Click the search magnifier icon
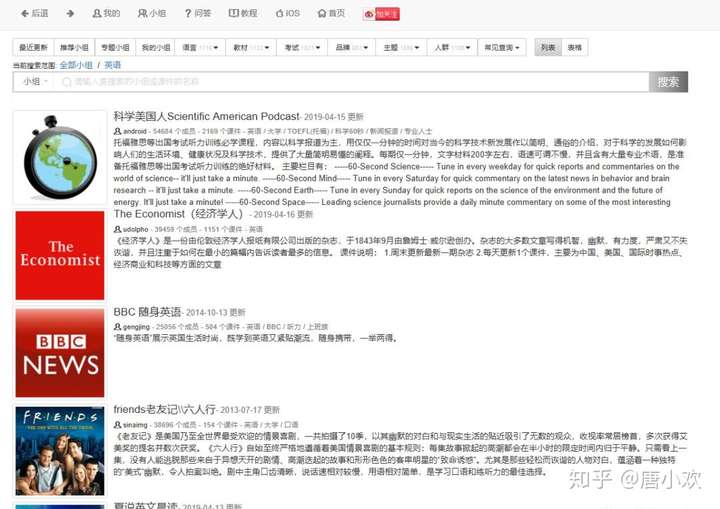 (67, 82)
